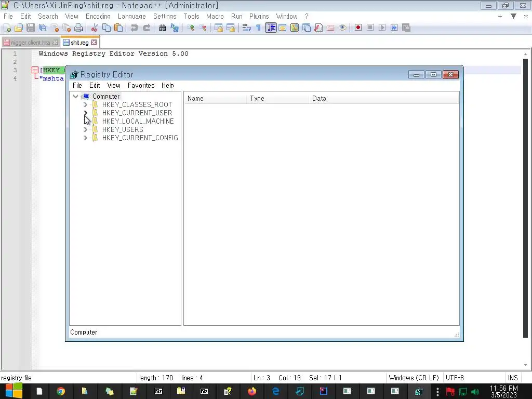Viewport: 532px width, 399px height.
Task: Expand the HKEY_USERS node arrow
Action: point(86,129)
